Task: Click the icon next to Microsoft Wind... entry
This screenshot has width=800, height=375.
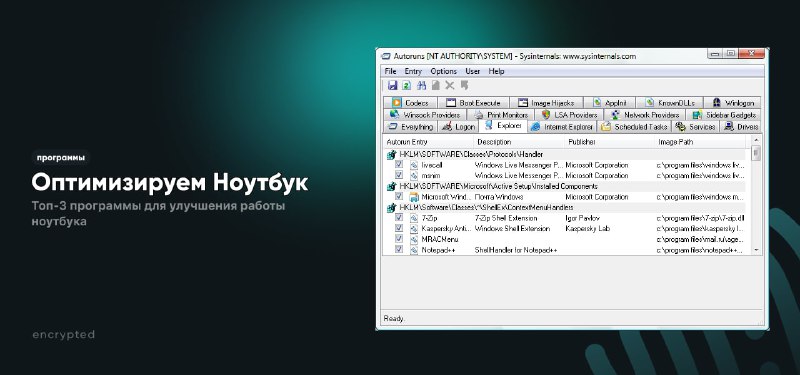Action: (x=414, y=197)
